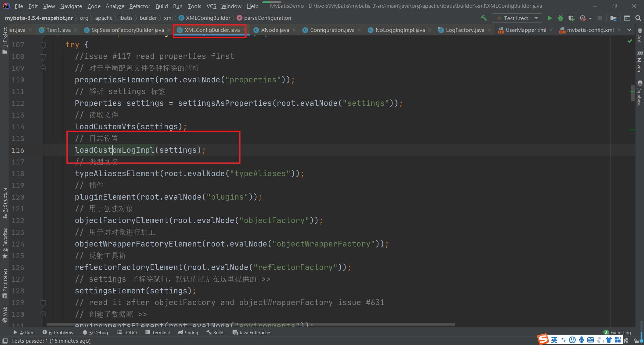644x345 pixels.
Task: Click line number 116 in the gutter
Action: coord(18,150)
